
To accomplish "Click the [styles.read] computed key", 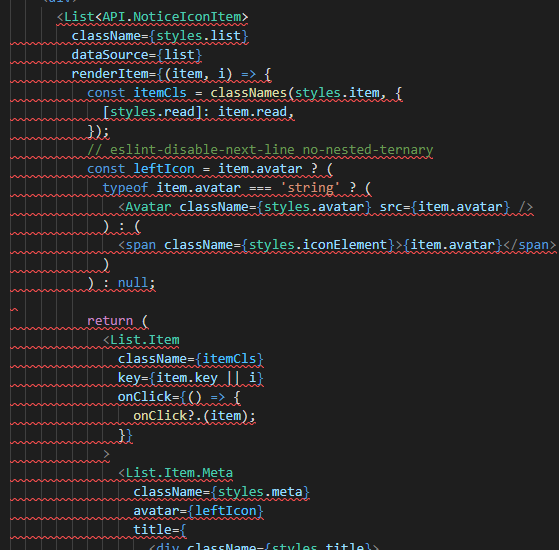I will tap(152, 112).
